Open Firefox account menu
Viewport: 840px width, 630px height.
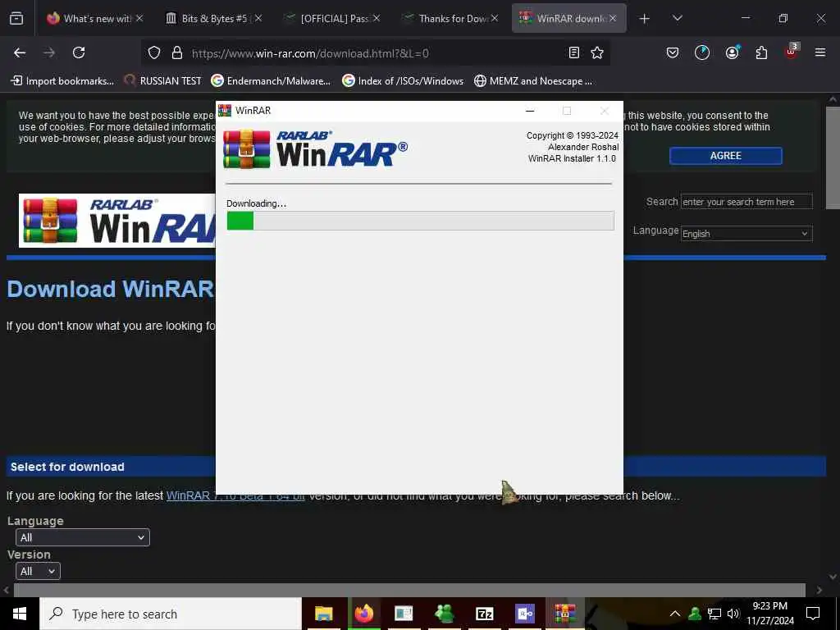tap(732, 52)
